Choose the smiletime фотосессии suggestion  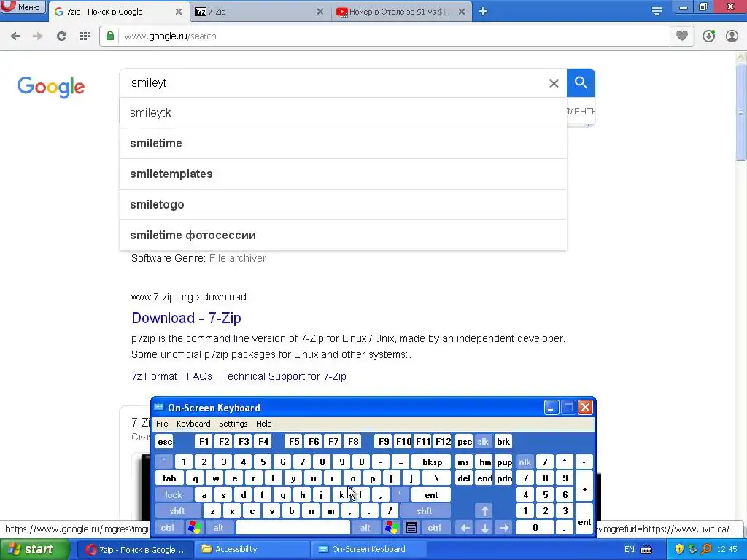343,235
